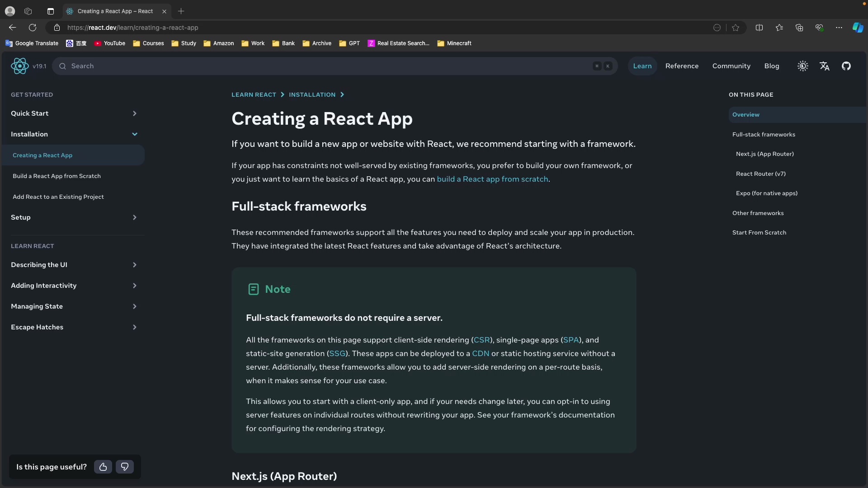
Task: Open the browser favorites list icon
Action: [x=779, y=28]
